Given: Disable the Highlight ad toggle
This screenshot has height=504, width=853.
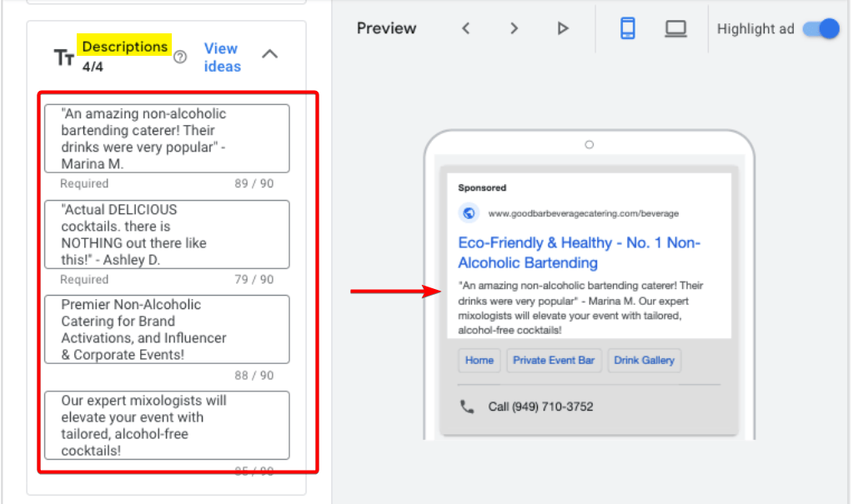Looking at the screenshot, I should [x=820, y=28].
